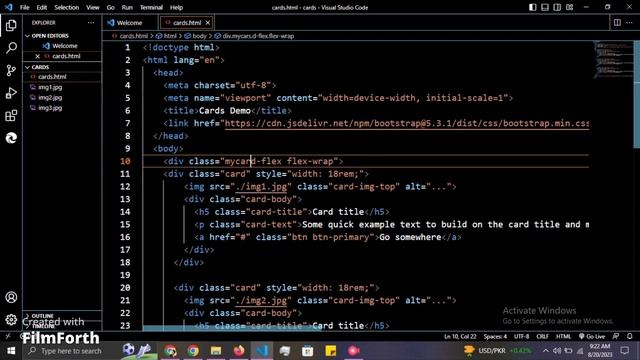Close cards.html in Open Editors list
The width and height of the screenshot is (640, 360).
[x=38, y=56]
